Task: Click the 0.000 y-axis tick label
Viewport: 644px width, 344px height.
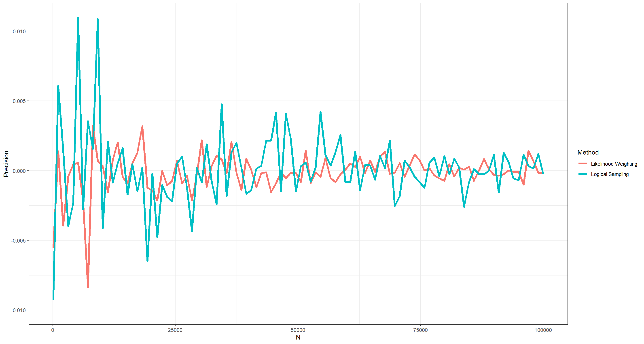Action: point(19,171)
